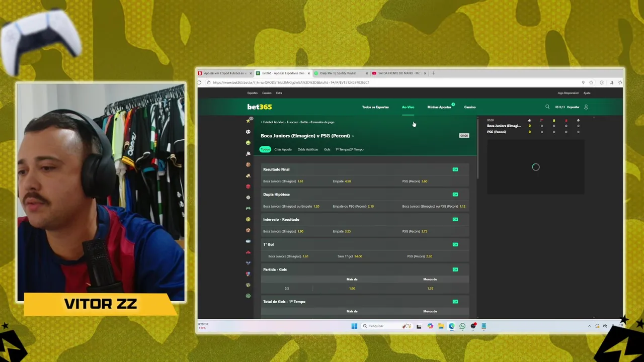644x362 pixels.
Task: Open Cassino in the main navigation
Action: (470, 107)
